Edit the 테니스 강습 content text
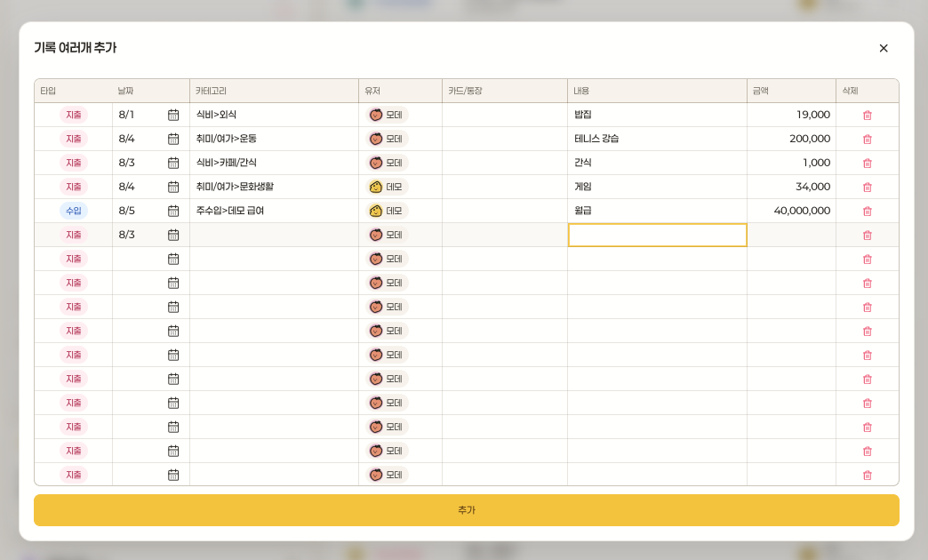This screenshot has width=928, height=560. (x=596, y=139)
